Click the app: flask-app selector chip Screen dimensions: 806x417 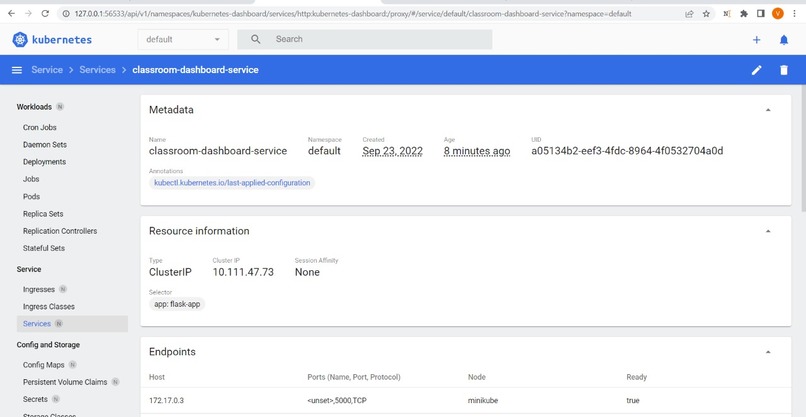tap(177, 304)
